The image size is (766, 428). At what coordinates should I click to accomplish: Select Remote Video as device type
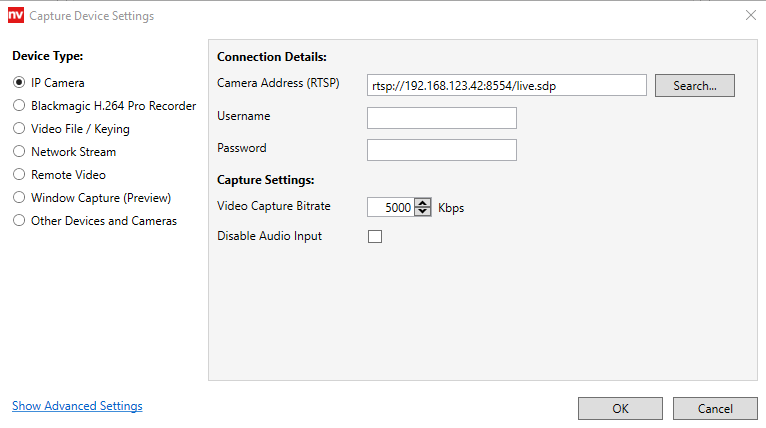pyautogui.click(x=19, y=175)
